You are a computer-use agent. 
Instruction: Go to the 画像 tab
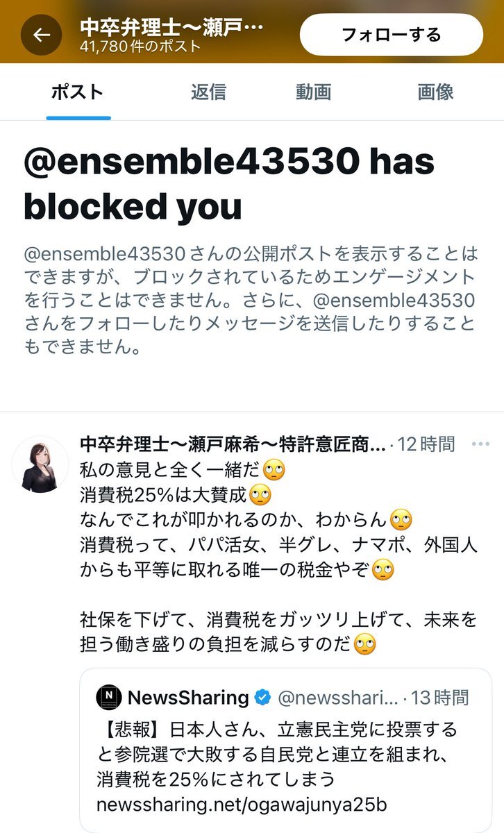click(435, 92)
